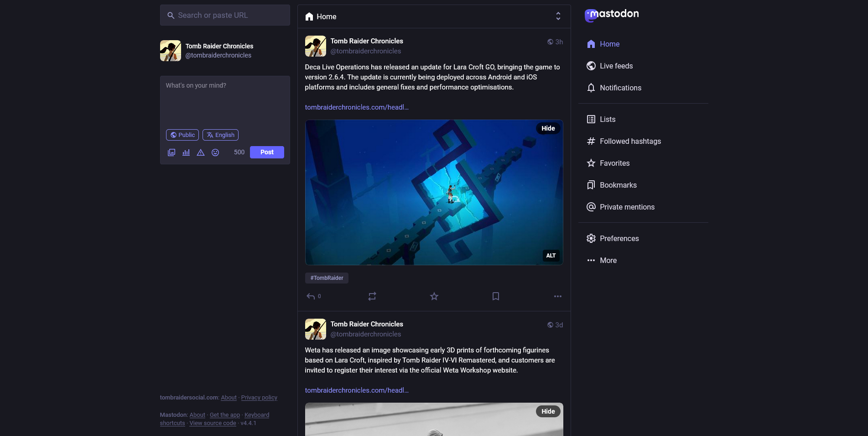Open View source code link
The image size is (868, 436).
coord(213,423)
